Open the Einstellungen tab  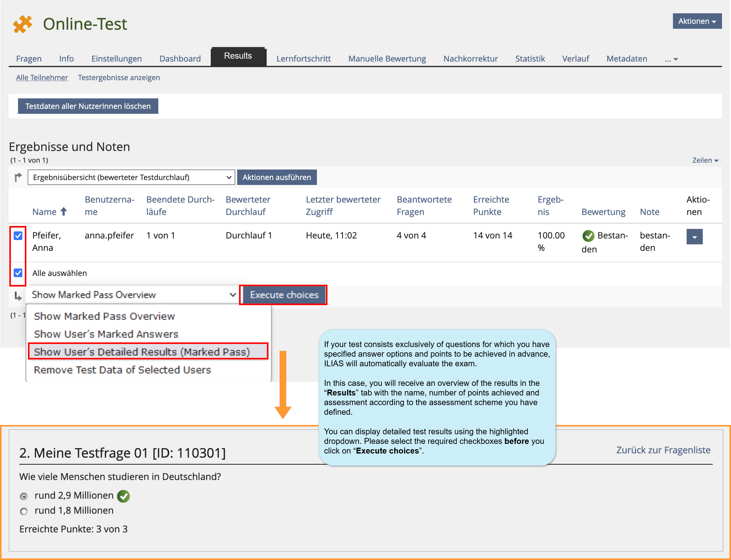point(117,59)
